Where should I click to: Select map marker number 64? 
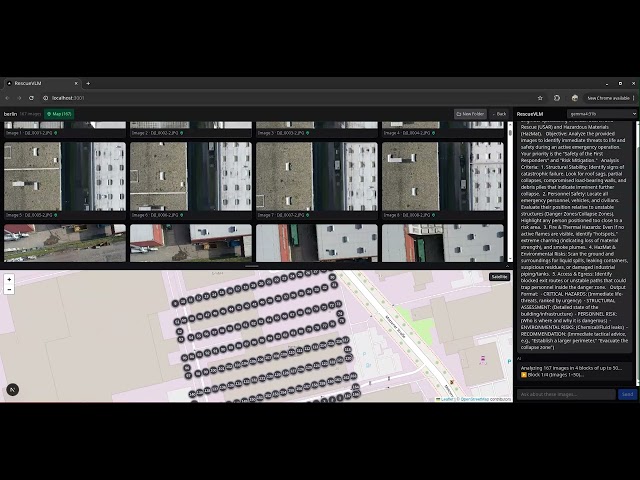[269, 320]
